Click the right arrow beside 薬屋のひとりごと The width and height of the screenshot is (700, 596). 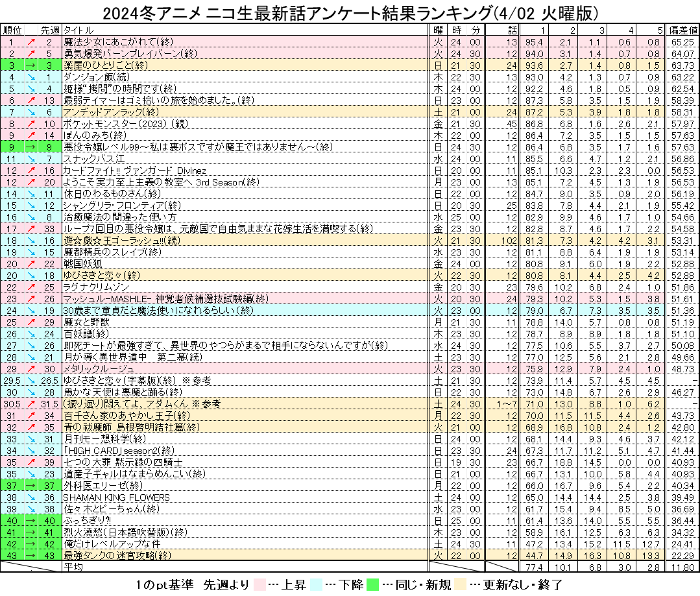click(x=31, y=66)
